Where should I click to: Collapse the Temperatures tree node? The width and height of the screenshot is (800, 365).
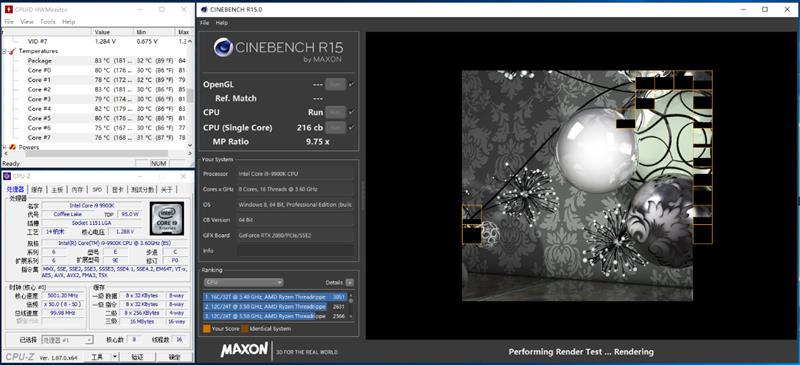tap(4, 51)
